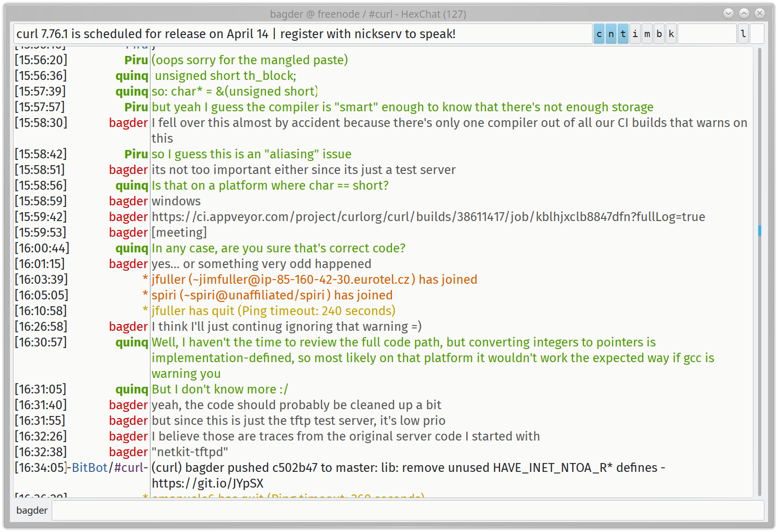The height and width of the screenshot is (532, 778).
Task: Minimize the HexChat window
Action: (728, 14)
